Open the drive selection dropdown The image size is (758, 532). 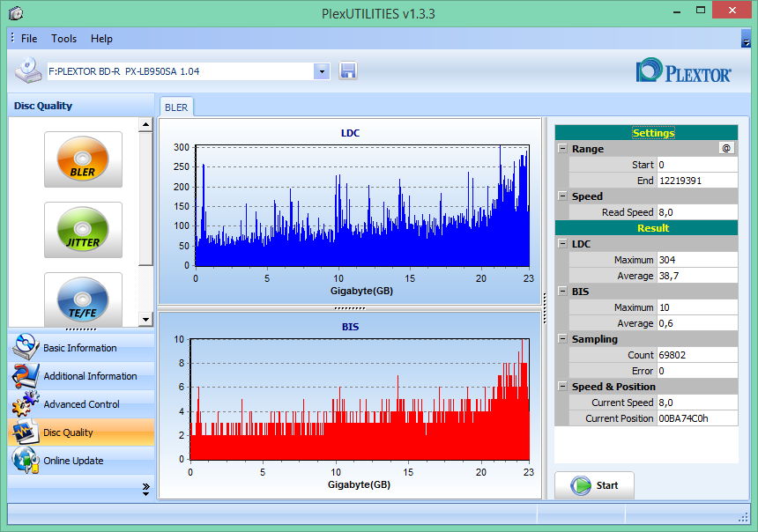pos(322,71)
